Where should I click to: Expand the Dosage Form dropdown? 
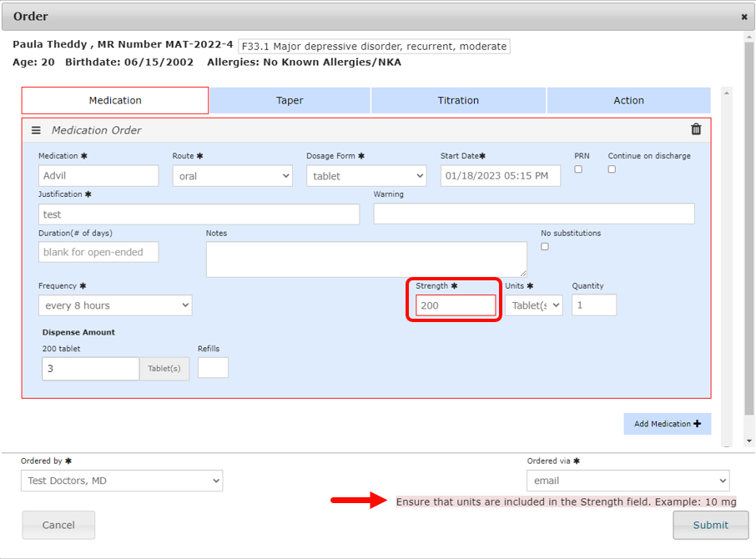(366, 176)
